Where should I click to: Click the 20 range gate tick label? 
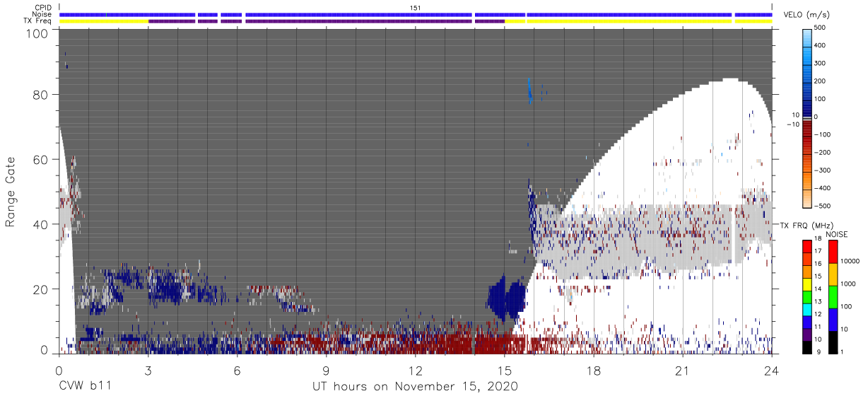41,289
